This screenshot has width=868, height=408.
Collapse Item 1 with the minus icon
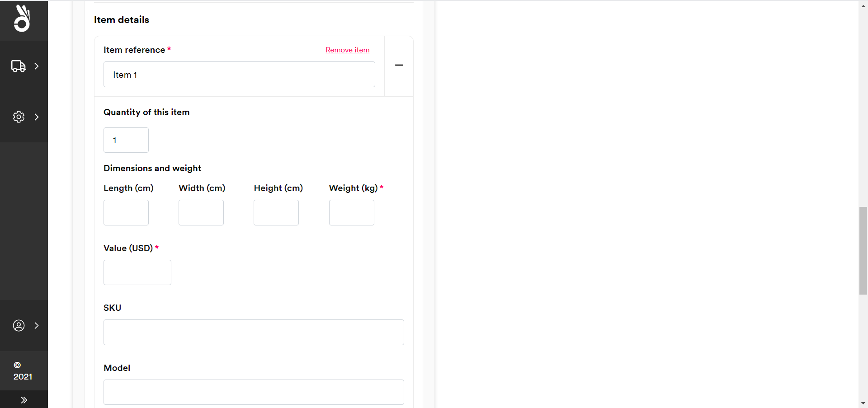(399, 66)
